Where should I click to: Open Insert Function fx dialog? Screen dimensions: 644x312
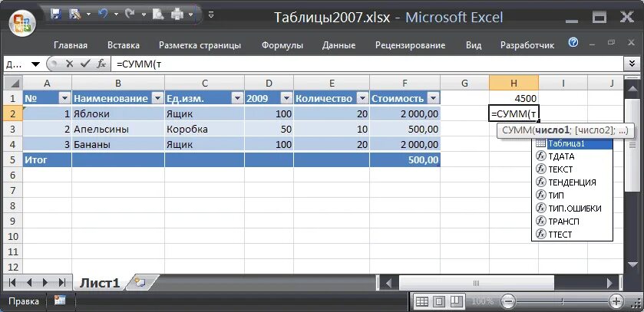(x=101, y=64)
